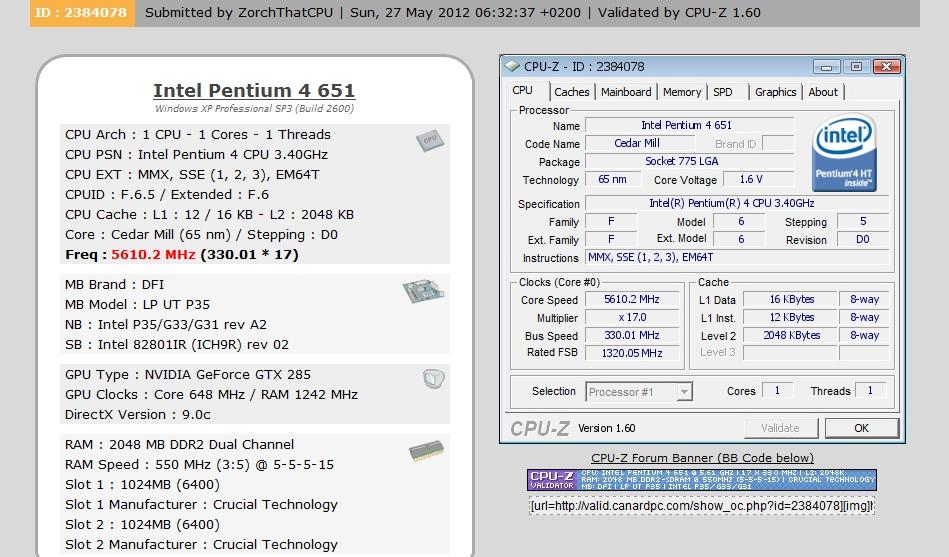Open the Processor #1 selection dropdown
949x557 pixels.
coord(639,392)
